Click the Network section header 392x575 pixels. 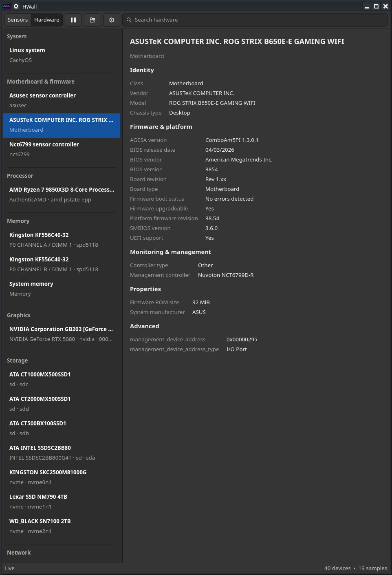click(19, 553)
